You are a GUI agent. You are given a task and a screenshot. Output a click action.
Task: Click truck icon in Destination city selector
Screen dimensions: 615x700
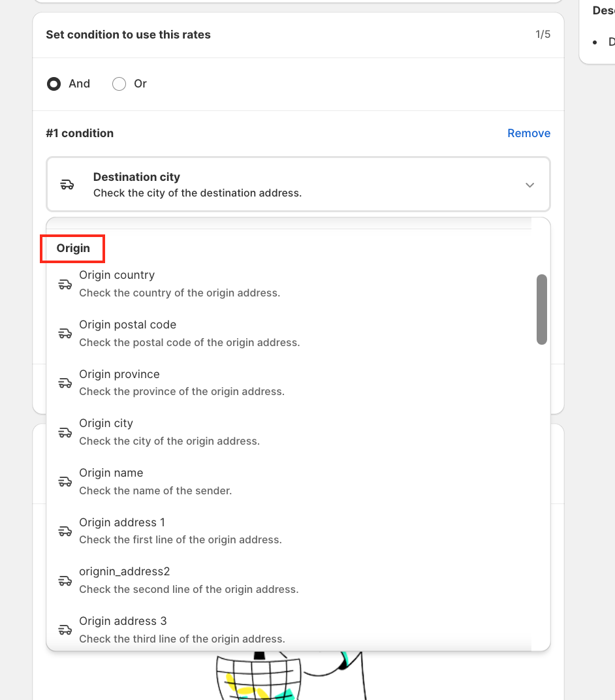67,185
